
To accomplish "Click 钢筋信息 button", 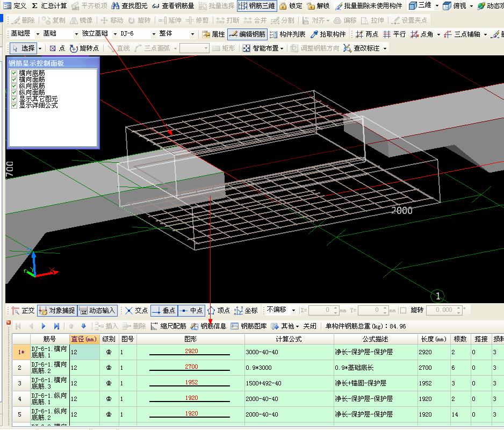I will tap(208, 326).
